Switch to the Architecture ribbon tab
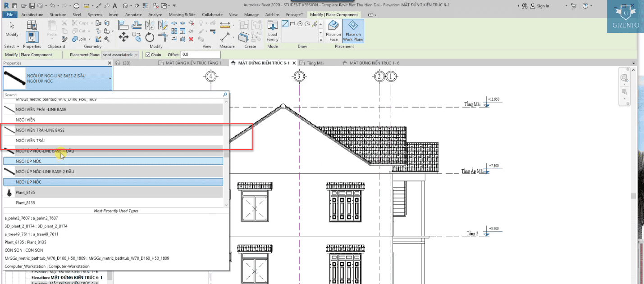Screen dimensions: 644x284 (x=32, y=14)
